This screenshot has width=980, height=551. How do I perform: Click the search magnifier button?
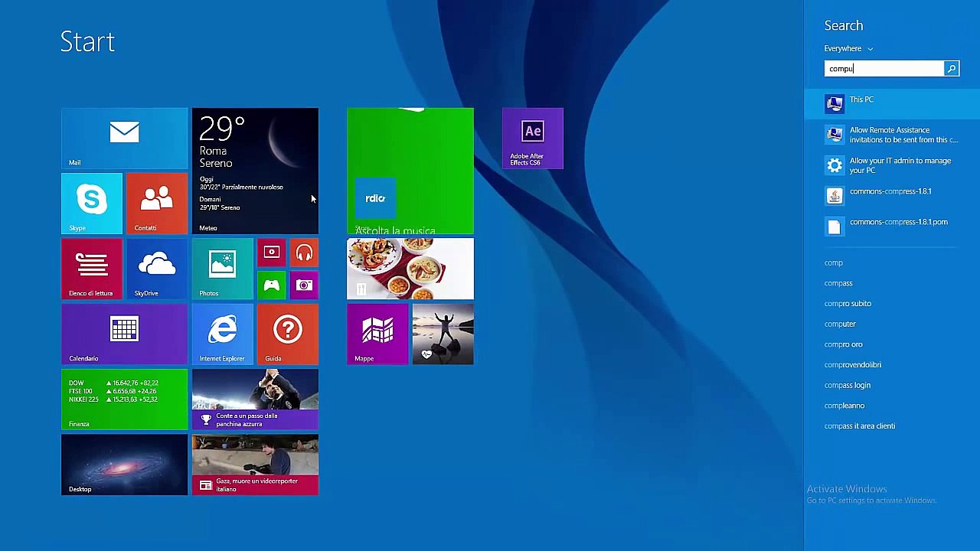tap(952, 69)
